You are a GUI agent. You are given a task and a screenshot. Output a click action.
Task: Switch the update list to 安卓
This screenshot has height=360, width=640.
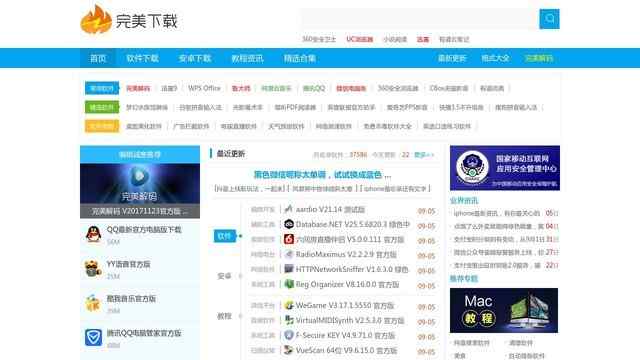click(224, 276)
